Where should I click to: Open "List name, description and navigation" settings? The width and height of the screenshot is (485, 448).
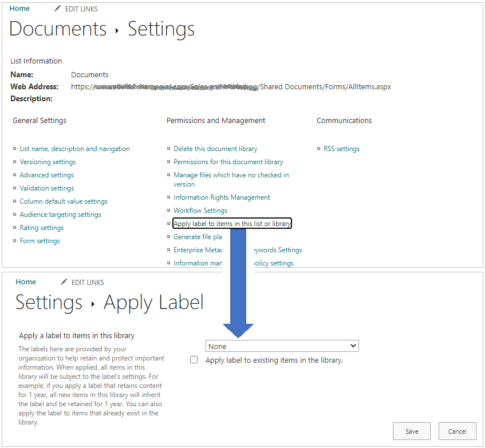74,148
